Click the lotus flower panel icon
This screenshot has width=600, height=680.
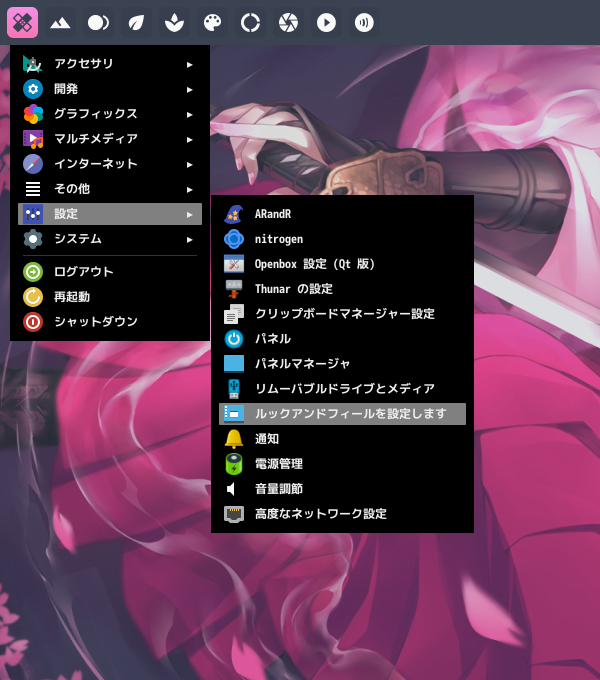[x=174, y=23]
